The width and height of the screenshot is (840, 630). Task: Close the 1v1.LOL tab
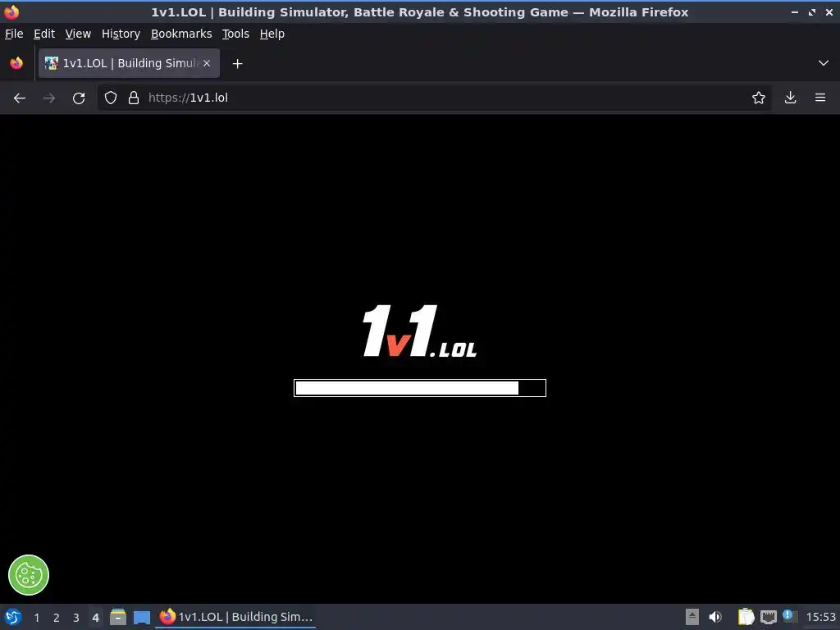point(207,63)
